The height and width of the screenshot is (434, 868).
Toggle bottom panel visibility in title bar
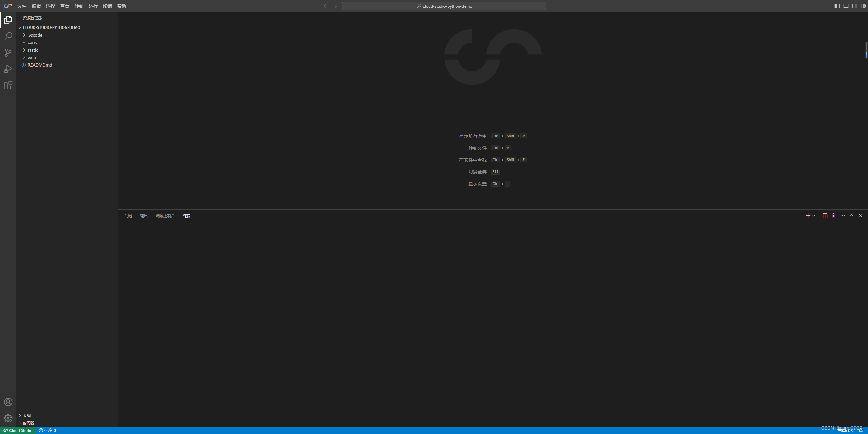click(x=846, y=6)
